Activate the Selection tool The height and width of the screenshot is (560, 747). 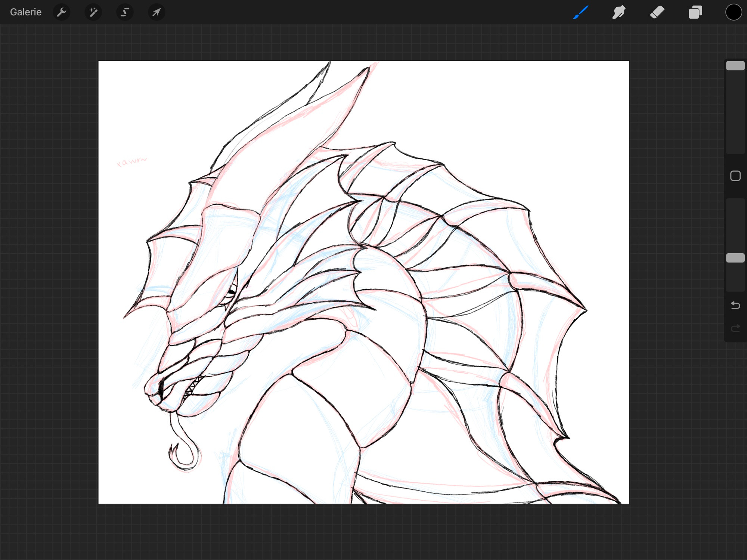coord(125,12)
